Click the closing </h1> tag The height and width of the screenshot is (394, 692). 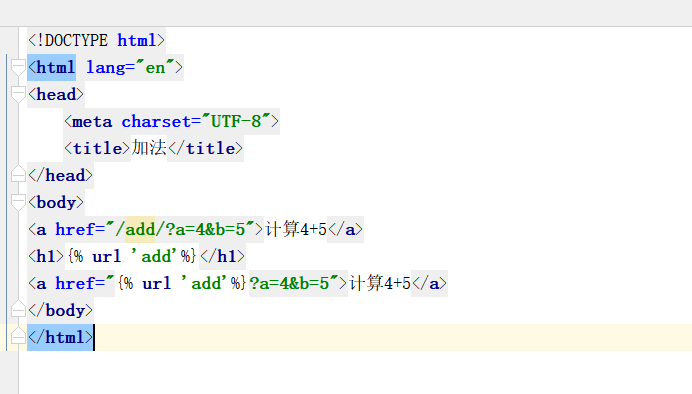point(222,256)
